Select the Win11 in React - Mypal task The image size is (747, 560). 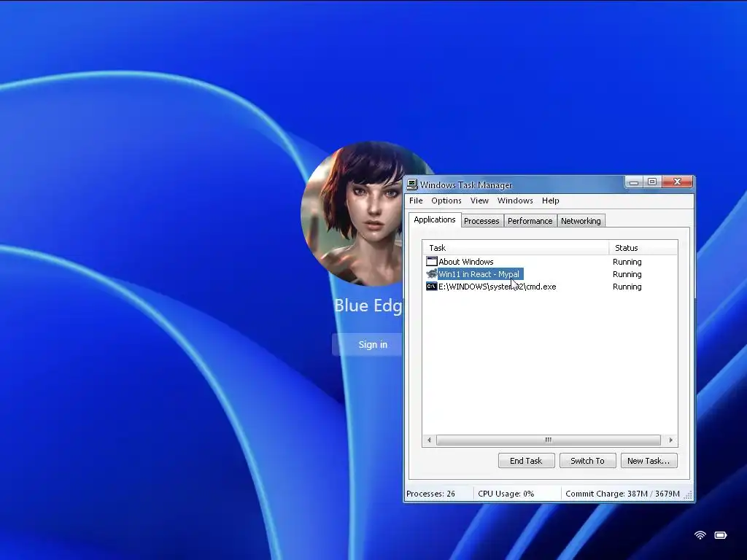549,274
